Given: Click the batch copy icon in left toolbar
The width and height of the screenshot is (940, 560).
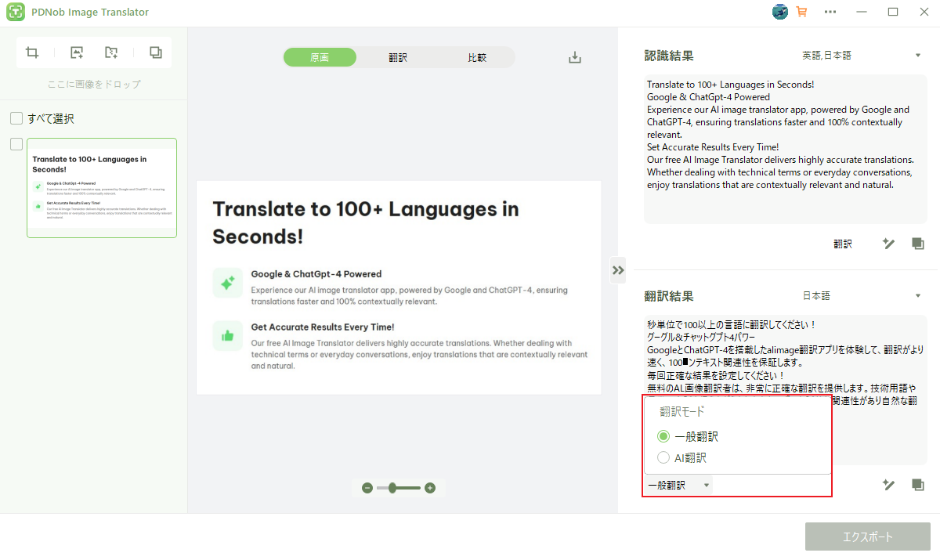Looking at the screenshot, I should click(155, 52).
